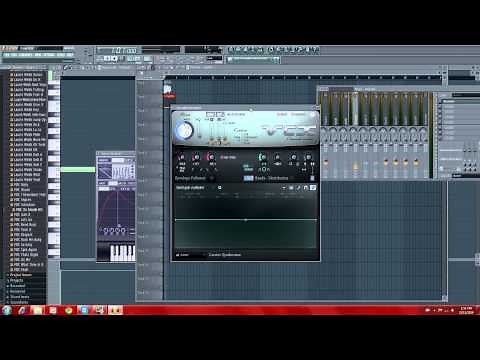This screenshot has width=480, height=360.
Task: Click the pink-ringed knob in Vocodex
Action: coord(211,157)
